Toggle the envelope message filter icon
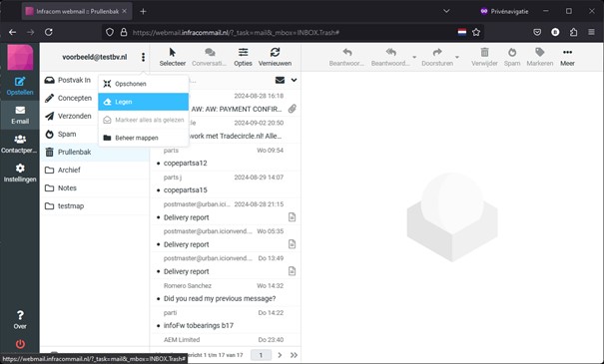The width and height of the screenshot is (604, 364). [x=281, y=80]
